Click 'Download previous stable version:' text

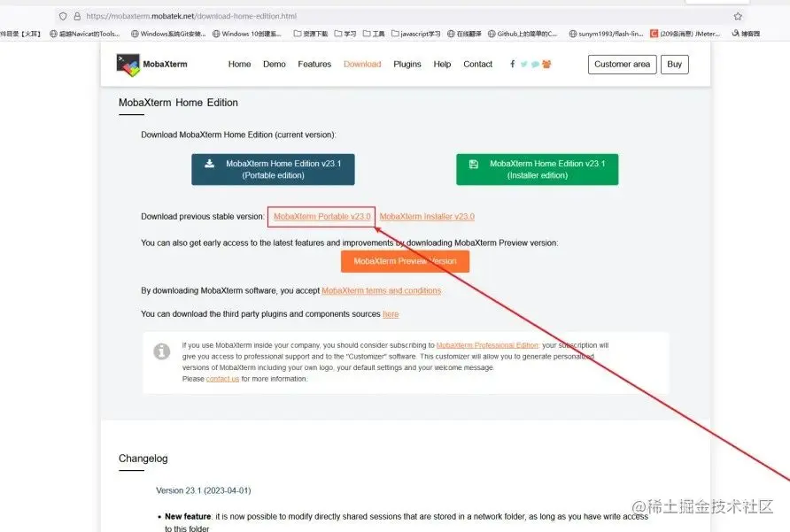tap(203, 217)
